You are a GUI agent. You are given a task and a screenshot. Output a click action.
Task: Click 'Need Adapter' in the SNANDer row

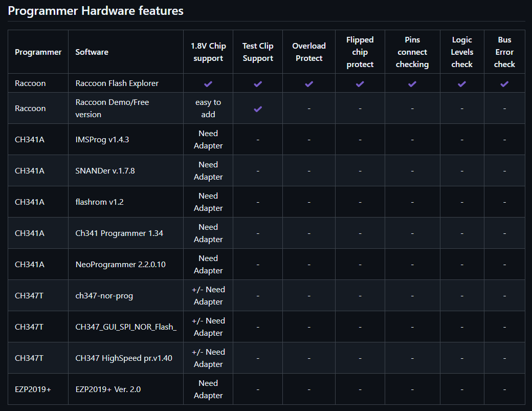tap(208, 171)
